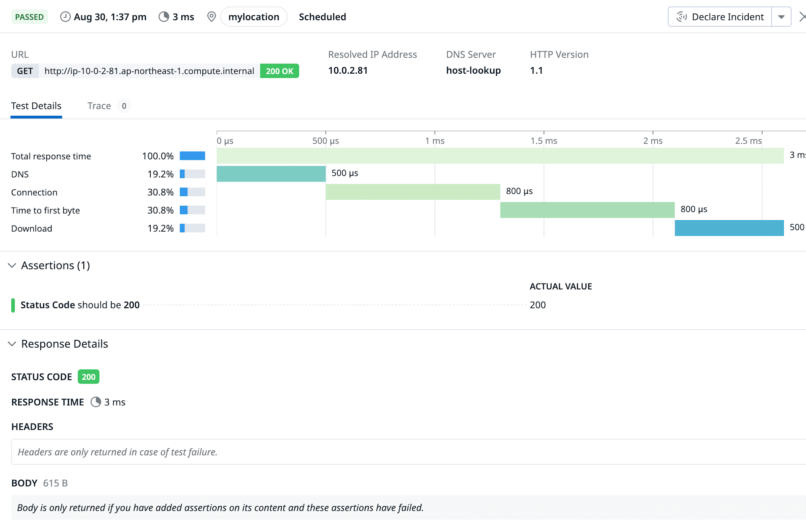Click the Connection row label
The image size is (806, 532).
[34, 192]
